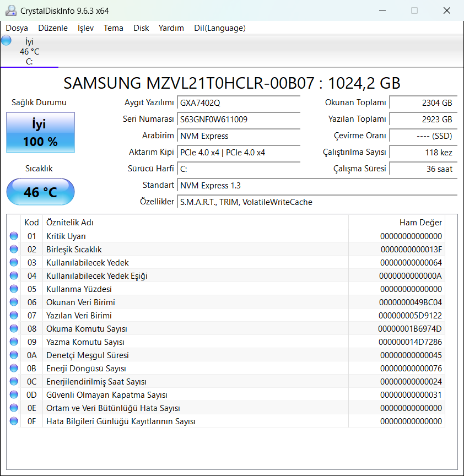Click status orb for Okunan Veri Birimi
The image size is (464, 476).
(x=14, y=302)
